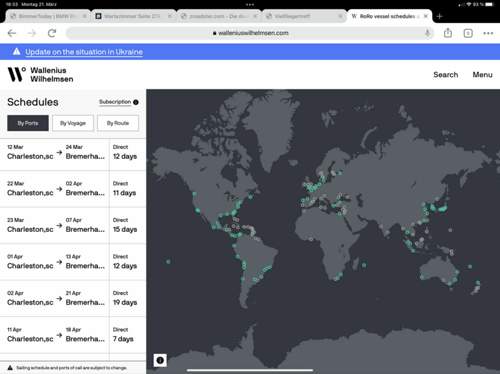Open the share sheet icon
Image resolution: width=500 pixels, height=374 pixels.
(448, 33)
